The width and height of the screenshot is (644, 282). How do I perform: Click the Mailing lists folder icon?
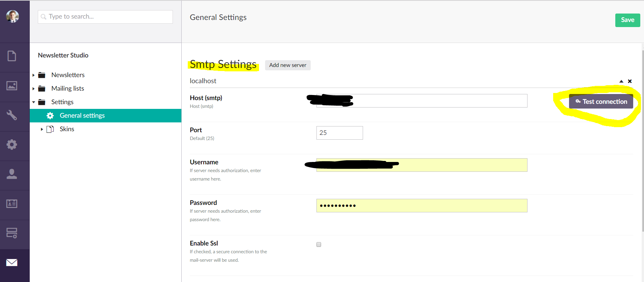(x=42, y=89)
